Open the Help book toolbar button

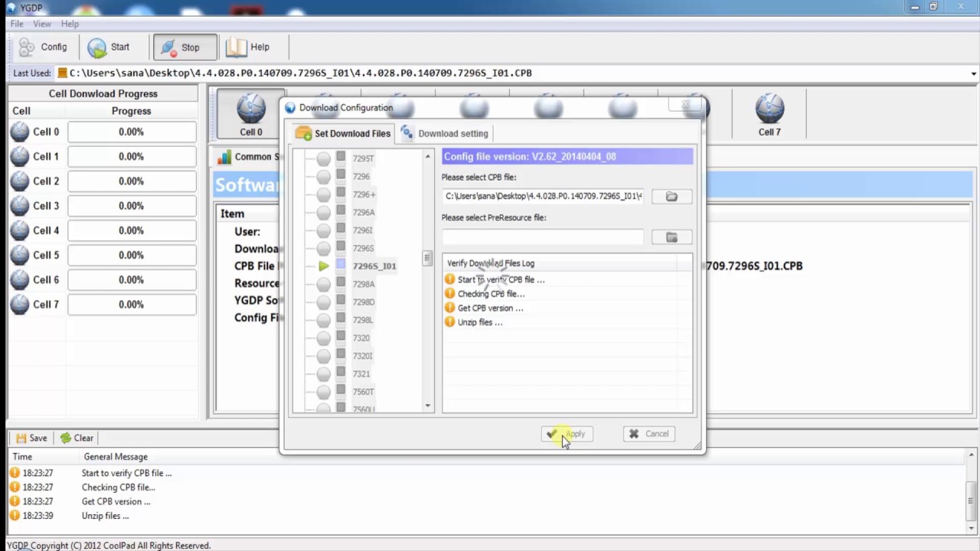[x=248, y=47]
